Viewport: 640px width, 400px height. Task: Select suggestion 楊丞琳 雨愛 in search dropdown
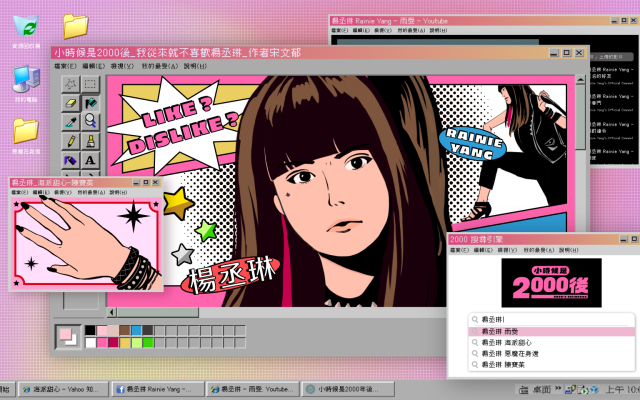click(505, 331)
